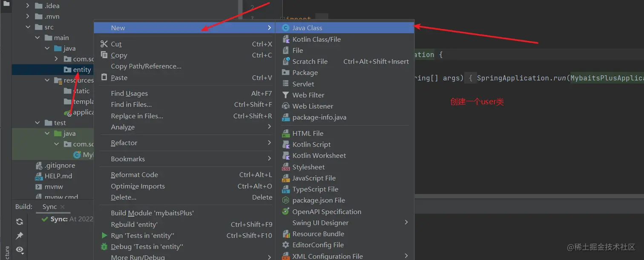The width and height of the screenshot is (644, 260).
Task: Click the Java Class circle C icon
Action: point(286,28)
